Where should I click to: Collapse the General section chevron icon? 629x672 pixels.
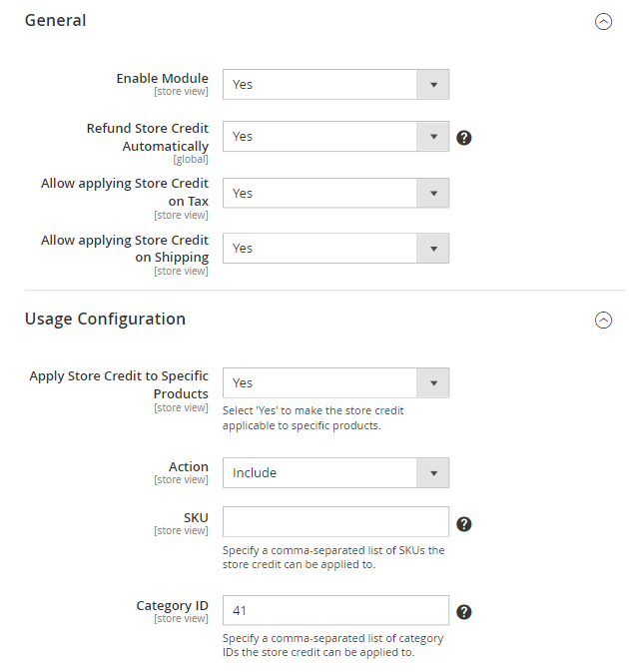coord(603,21)
